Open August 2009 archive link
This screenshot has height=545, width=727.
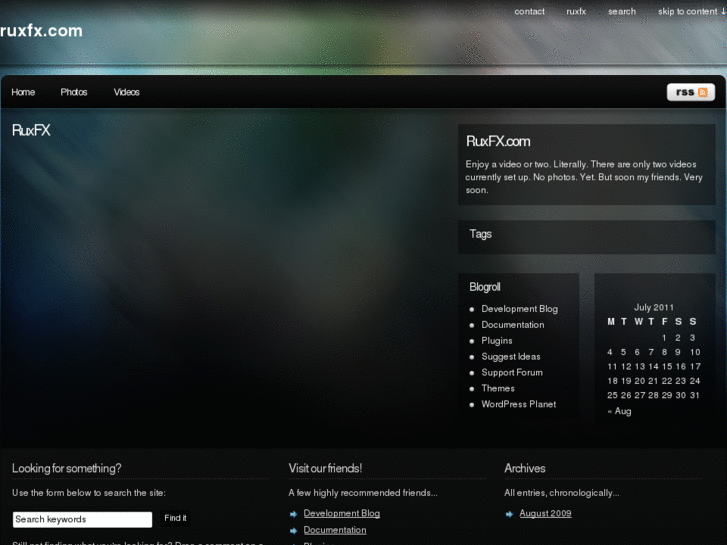(x=545, y=513)
